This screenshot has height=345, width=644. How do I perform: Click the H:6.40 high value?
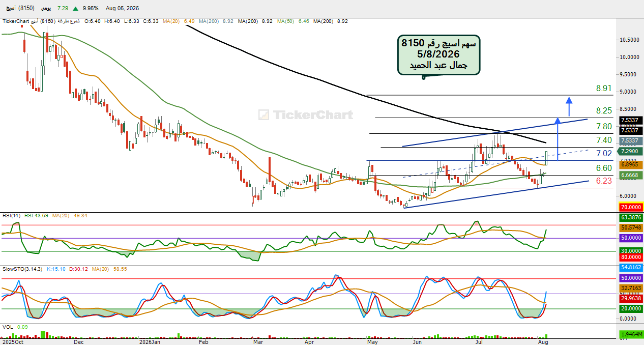pos(112,21)
